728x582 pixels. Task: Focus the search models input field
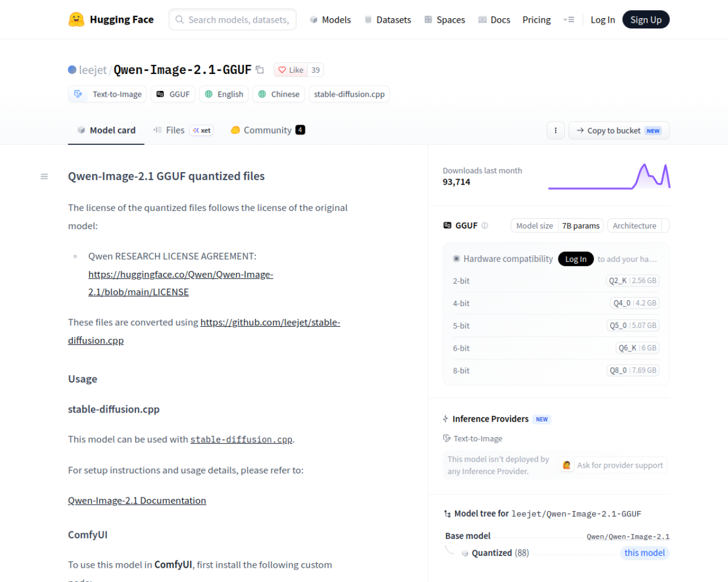click(x=233, y=20)
